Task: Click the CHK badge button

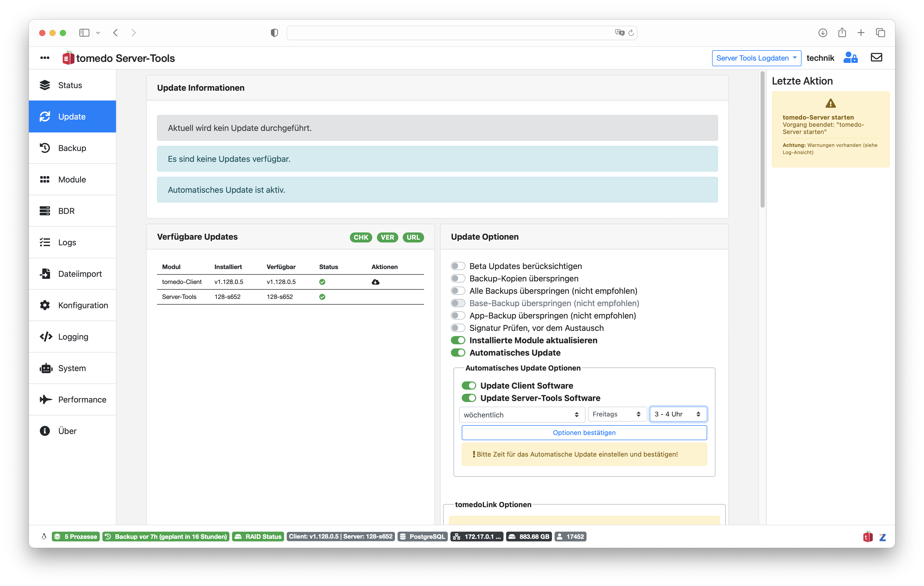Action: tap(361, 237)
